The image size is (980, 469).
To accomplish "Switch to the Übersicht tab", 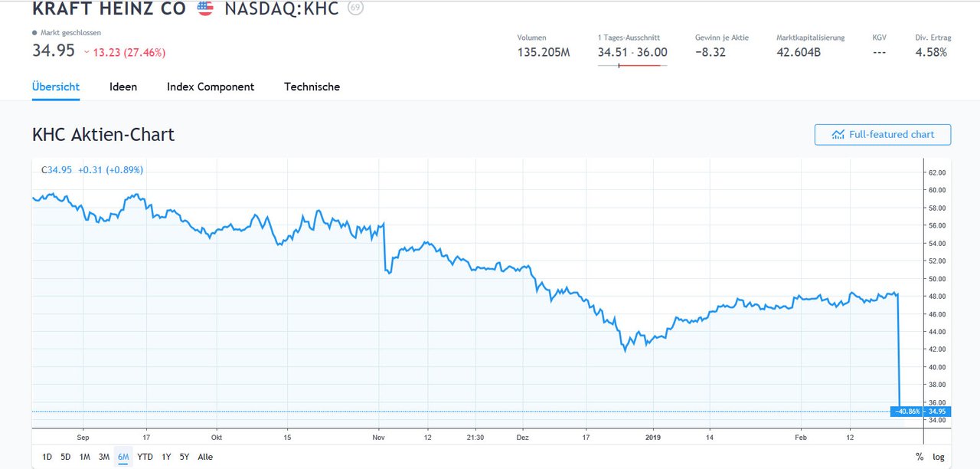I will [56, 87].
